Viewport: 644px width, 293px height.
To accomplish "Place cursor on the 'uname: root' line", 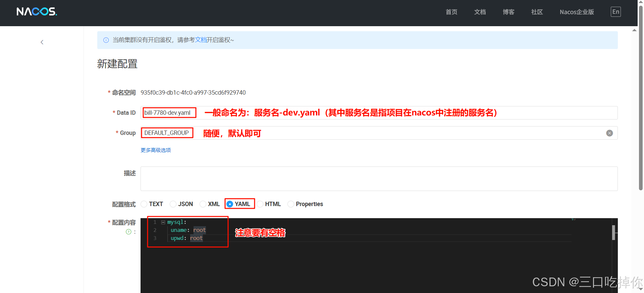I will 188,230.
